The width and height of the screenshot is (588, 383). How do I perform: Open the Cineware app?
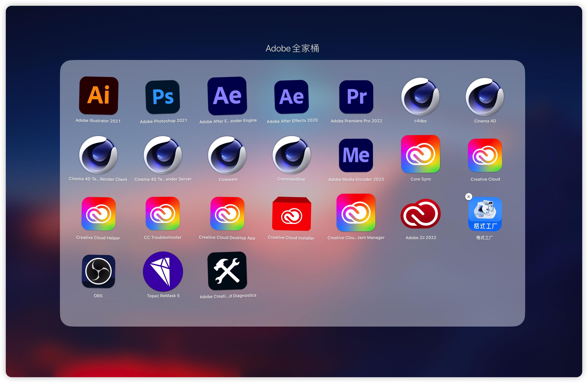point(227,155)
